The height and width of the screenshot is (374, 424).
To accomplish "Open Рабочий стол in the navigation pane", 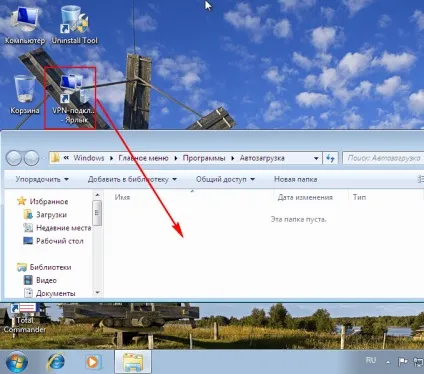I will (x=53, y=241).
